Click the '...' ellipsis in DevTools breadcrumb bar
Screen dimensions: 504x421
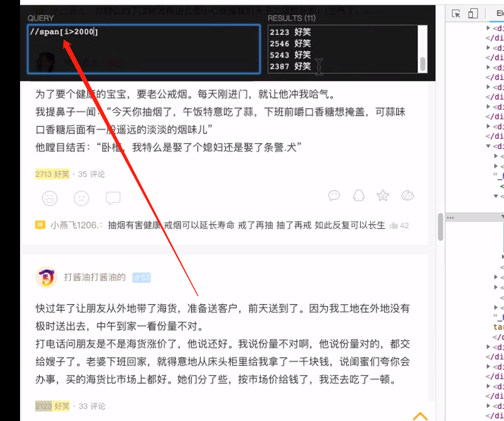[450, 218]
